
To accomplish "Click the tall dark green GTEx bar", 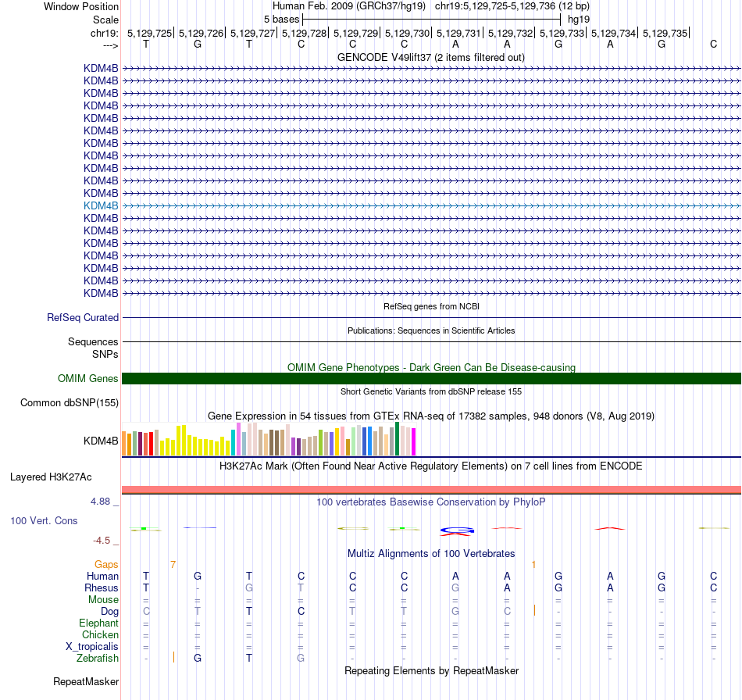I will (398, 439).
